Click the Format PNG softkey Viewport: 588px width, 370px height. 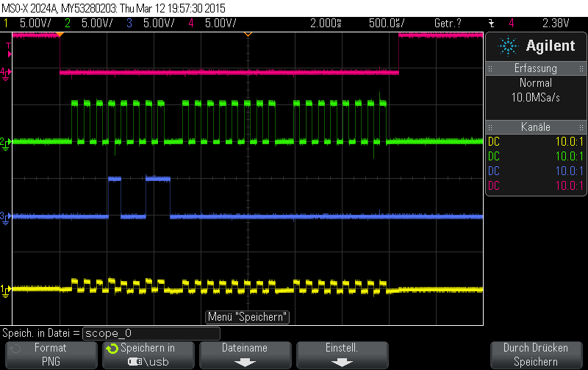coord(51,355)
